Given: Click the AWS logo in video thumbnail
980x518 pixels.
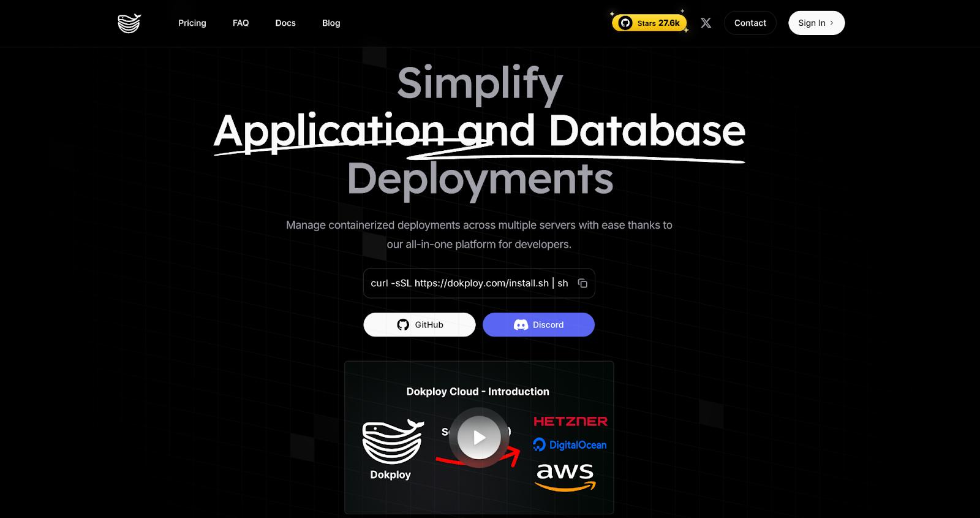Looking at the screenshot, I should 565,478.
